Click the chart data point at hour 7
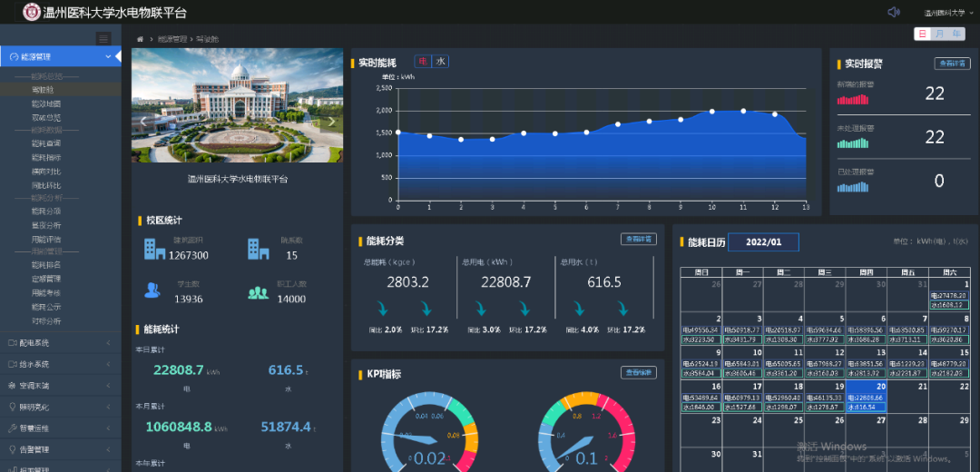This screenshot has width=980, height=472. click(618, 123)
